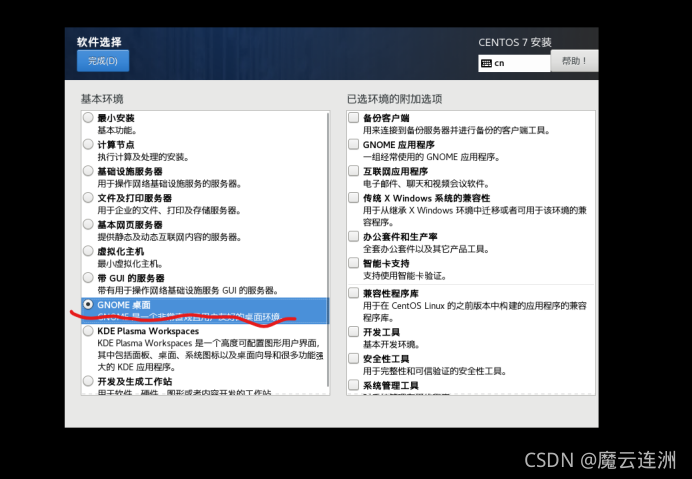Image resolution: width=692 pixels, height=479 pixels.
Task: Select 基本网页服务器 radio button
Action: pos(88,224)
